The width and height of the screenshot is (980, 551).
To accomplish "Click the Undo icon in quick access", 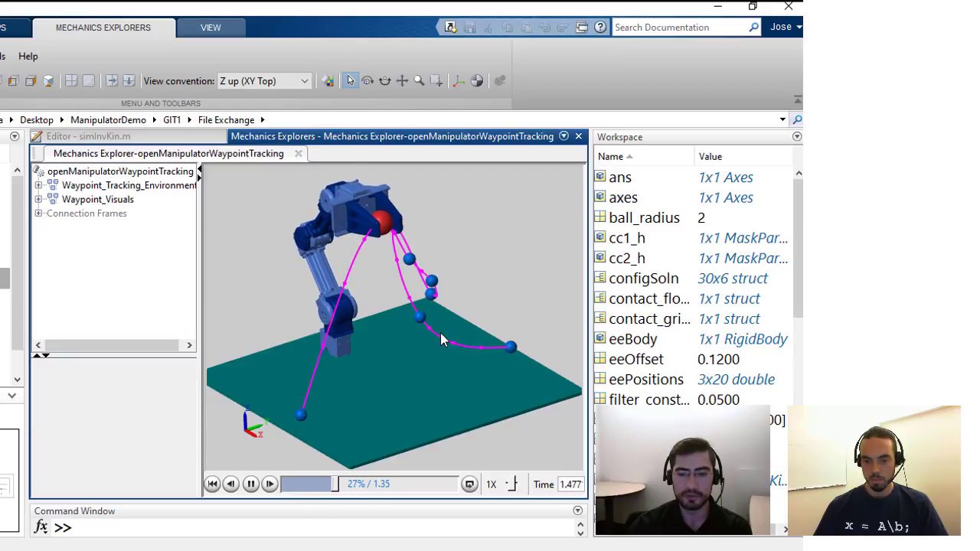I will tap(544, 27).
